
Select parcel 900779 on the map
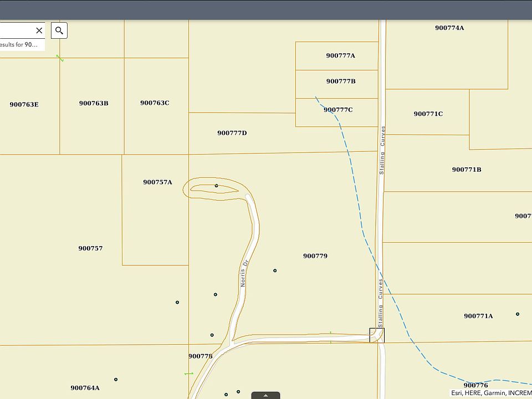click(315, 256)
